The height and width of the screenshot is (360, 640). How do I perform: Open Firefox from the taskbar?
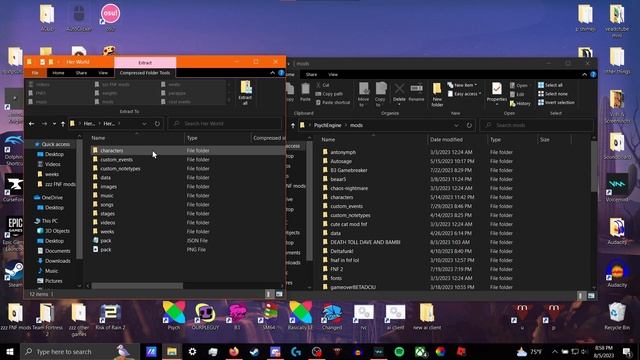tap(234, 351)
